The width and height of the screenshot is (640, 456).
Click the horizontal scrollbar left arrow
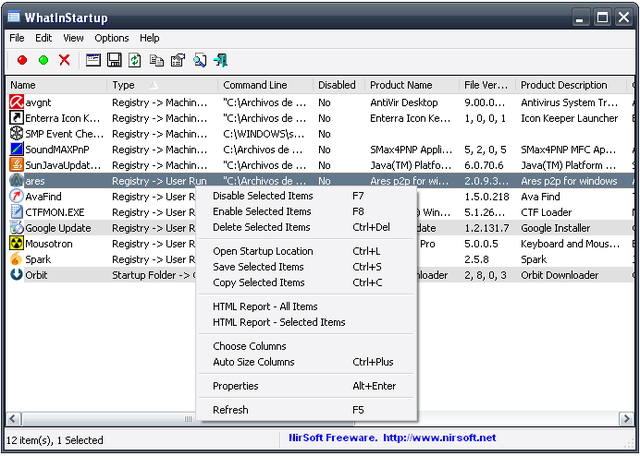tap(14, 419)
